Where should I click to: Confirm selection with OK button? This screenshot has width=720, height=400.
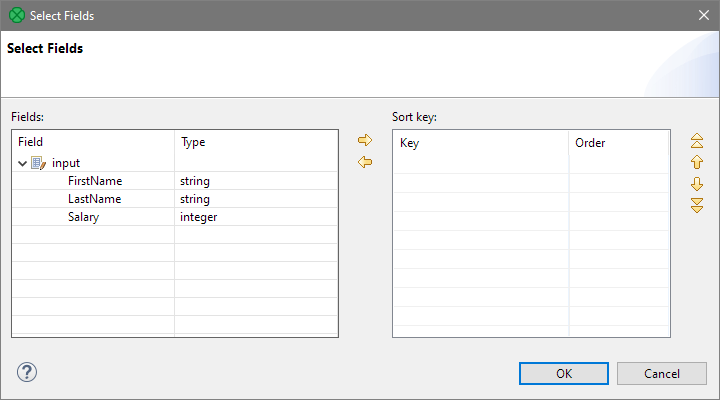[x=564, y=373]
